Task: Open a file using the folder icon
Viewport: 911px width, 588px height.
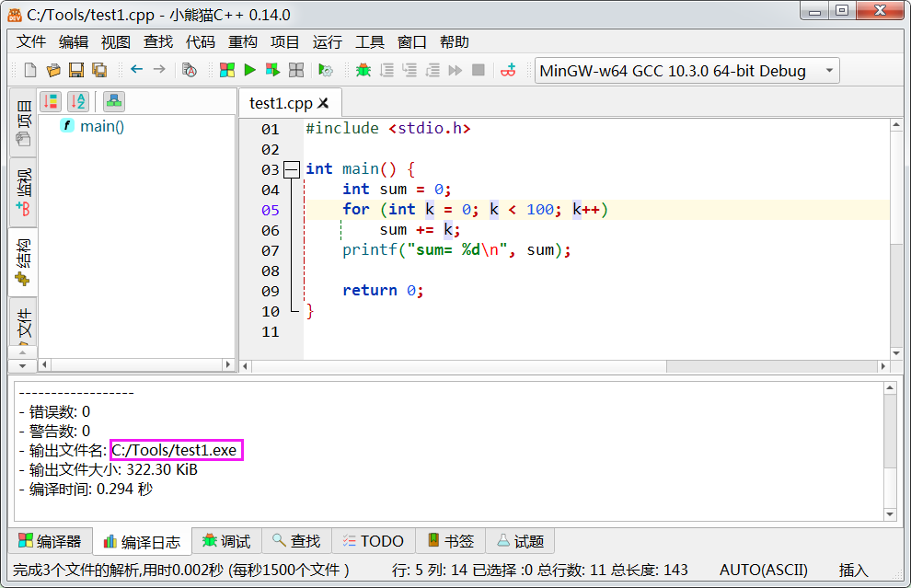Action: (53, 70)
